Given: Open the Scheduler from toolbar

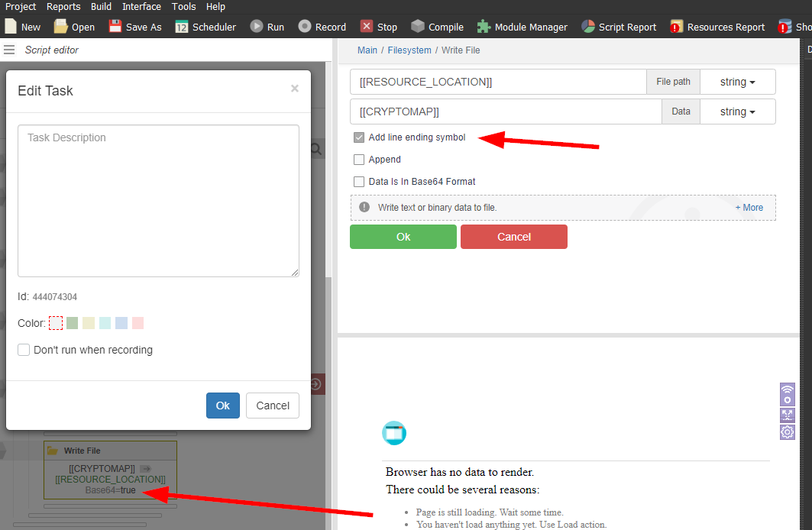Looking at the screenshot, I should [182, 27].
